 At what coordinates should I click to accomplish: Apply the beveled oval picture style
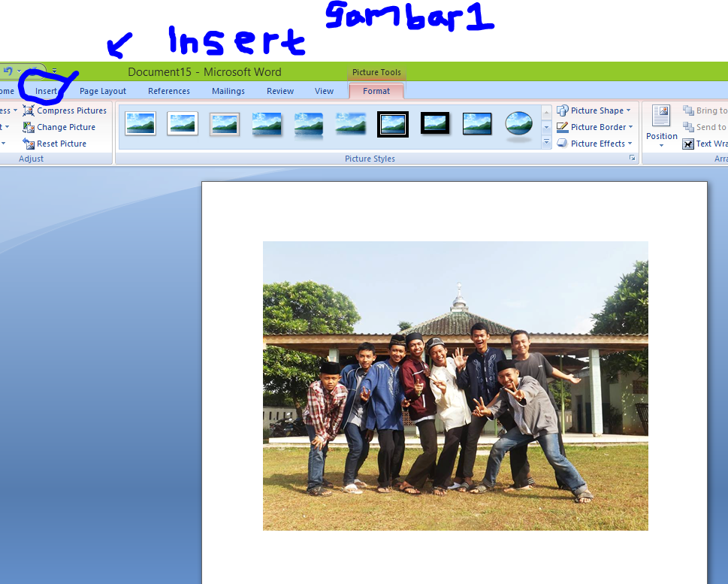pos(518,123)
